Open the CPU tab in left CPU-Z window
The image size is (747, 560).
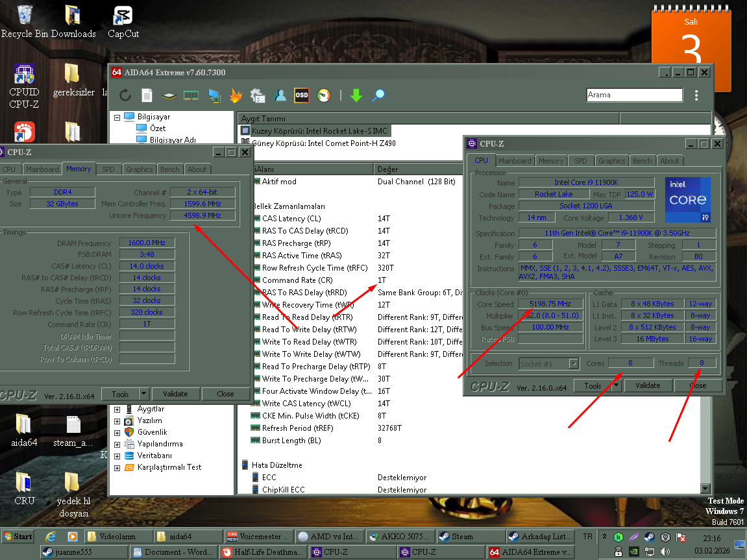(x=8, y=169)
